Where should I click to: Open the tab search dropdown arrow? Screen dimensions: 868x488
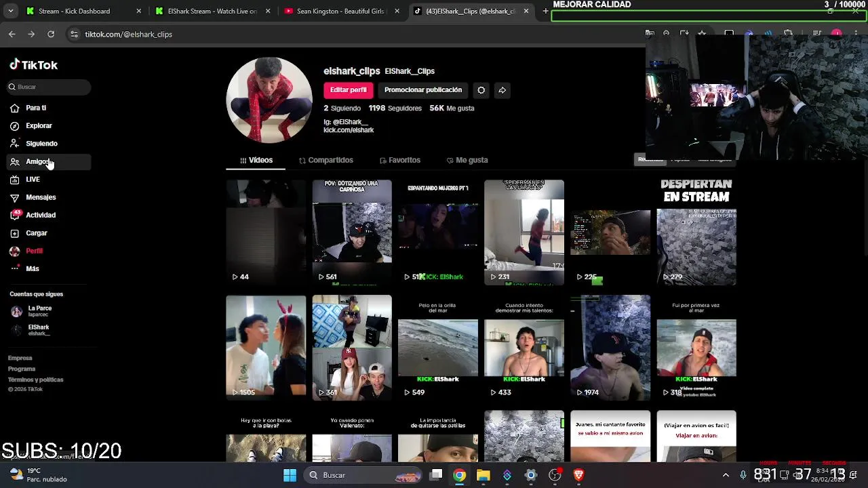(10, 11)
